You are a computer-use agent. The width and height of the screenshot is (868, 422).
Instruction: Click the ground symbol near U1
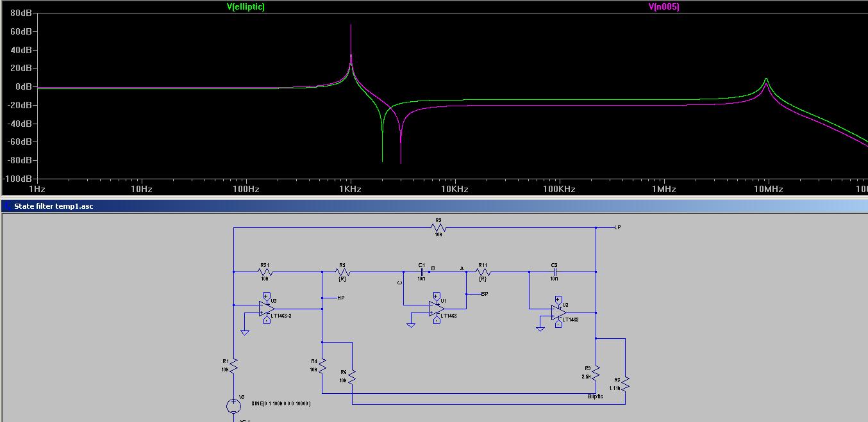pos(411,325)
